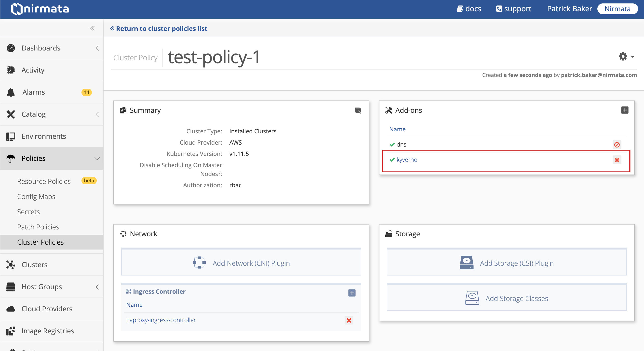Click the kyverno green checkmark icon
This screenshot has width=644, height=351.
[392, 160]
